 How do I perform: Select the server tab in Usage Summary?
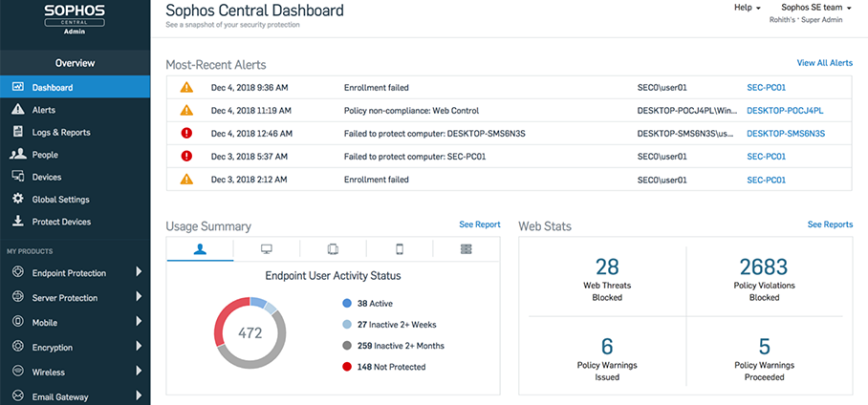click(466, 249)
